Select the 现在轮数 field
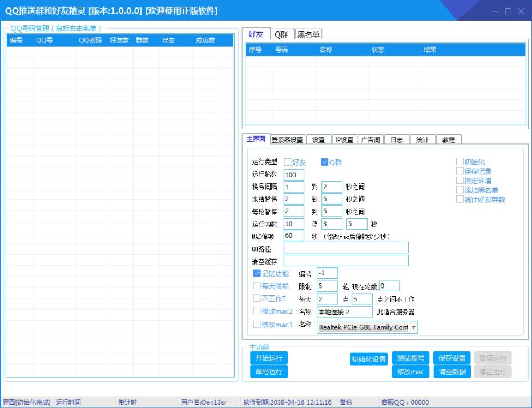The height and width of the screenshot is (408, 532). 389,286
